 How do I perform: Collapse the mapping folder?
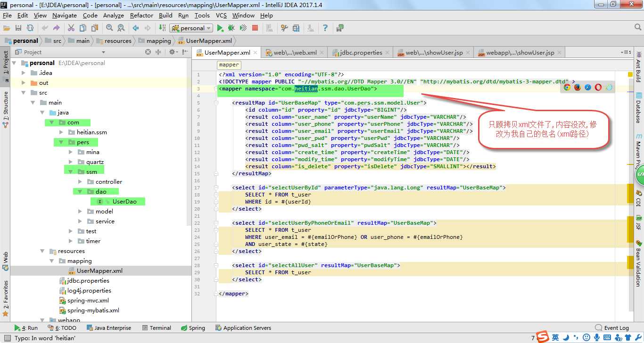[x=52, y=261]
